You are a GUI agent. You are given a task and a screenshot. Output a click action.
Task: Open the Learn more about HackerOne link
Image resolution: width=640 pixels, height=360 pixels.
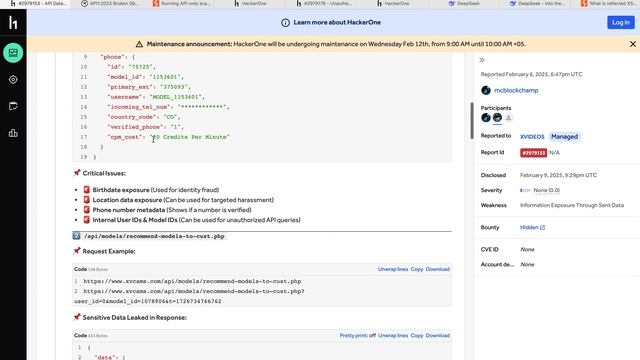pos(337,22)
